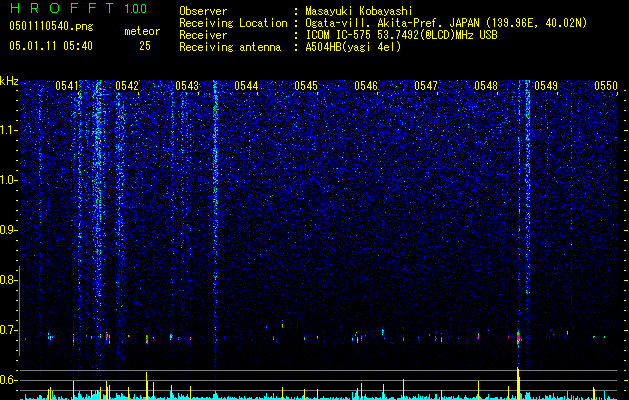Click the 0547 time marker
This screenshot has width=629, height=400.
(426, 86)
